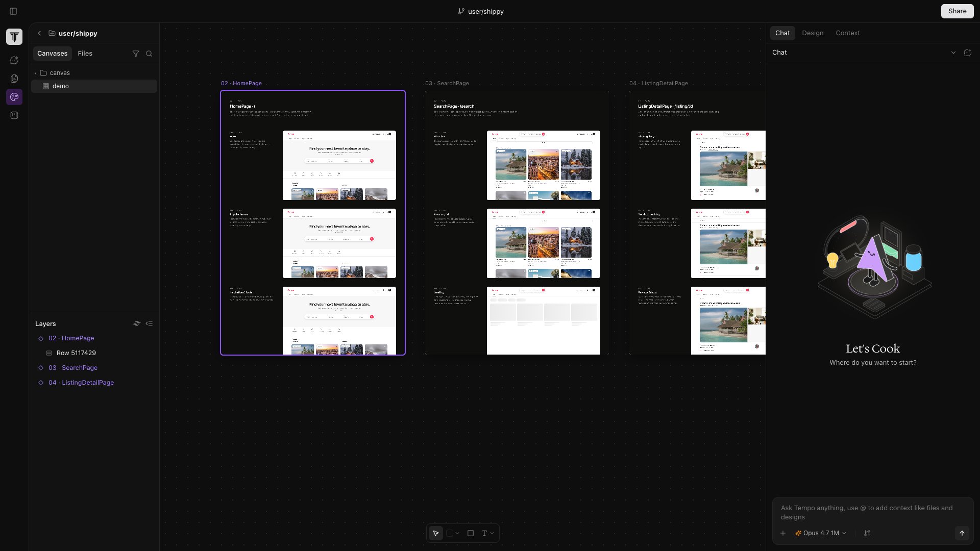980x551 pixels.
Task: Open the kanban board icon in left rail
Action: coord(14,115)
